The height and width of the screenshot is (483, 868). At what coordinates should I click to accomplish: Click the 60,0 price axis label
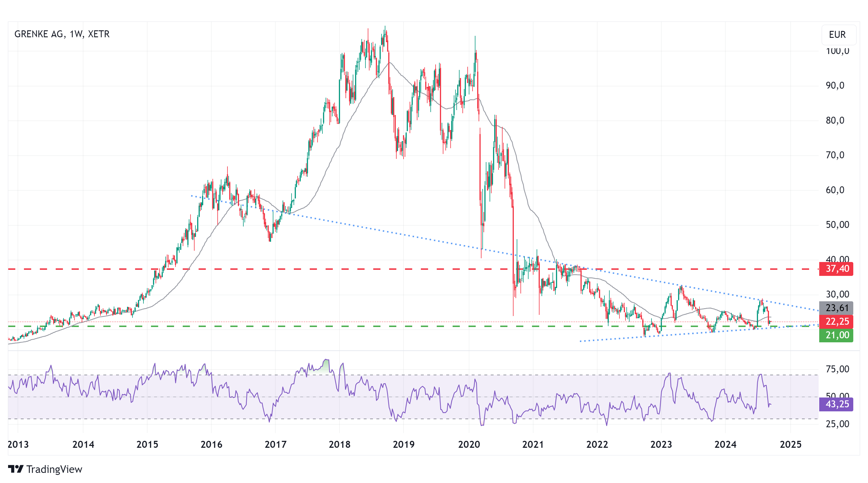835,190
